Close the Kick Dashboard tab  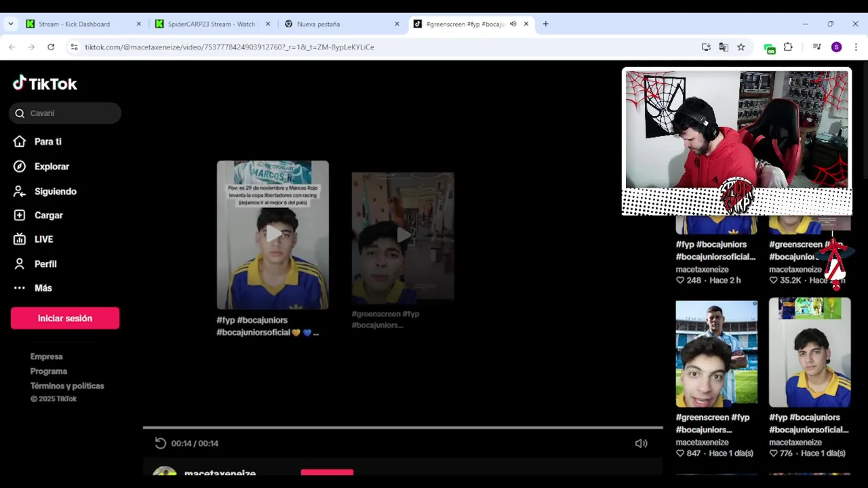click(138, 24)
